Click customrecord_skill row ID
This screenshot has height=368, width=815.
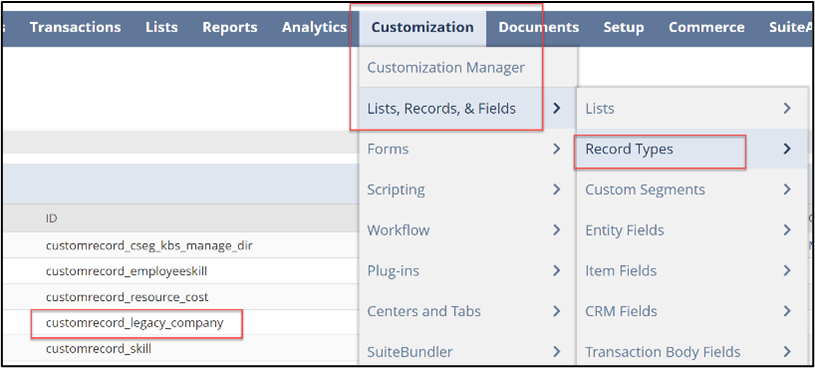pos(99,348)
